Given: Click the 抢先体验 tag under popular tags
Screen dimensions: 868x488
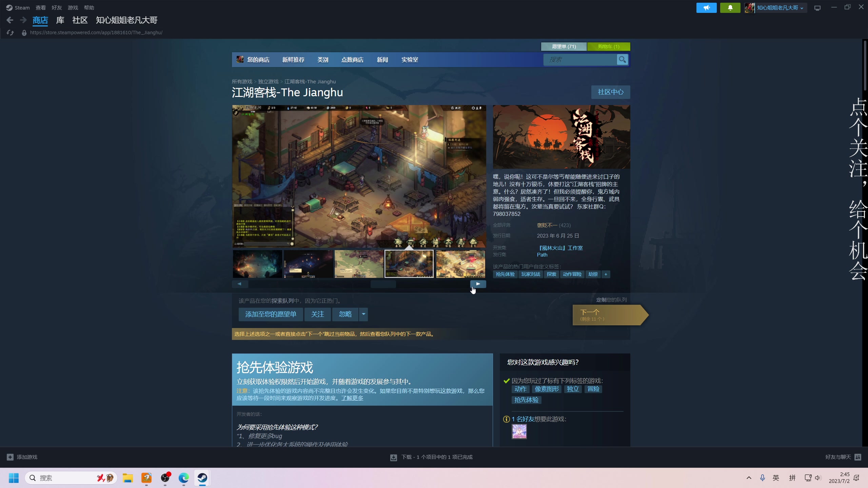Looking at the screenshot, I should point(505,274).
